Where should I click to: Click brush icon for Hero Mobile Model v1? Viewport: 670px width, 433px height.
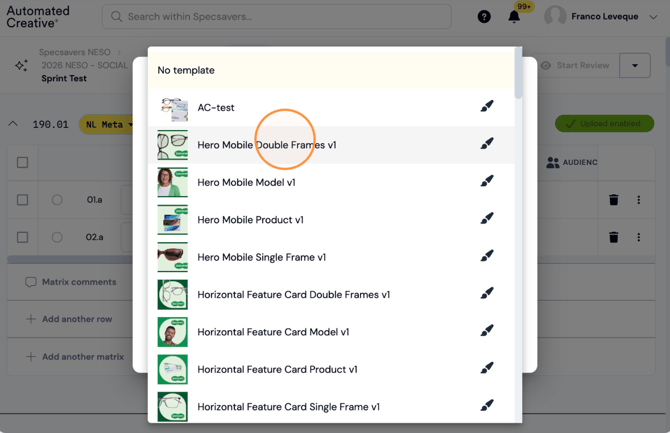click(487, 181)
